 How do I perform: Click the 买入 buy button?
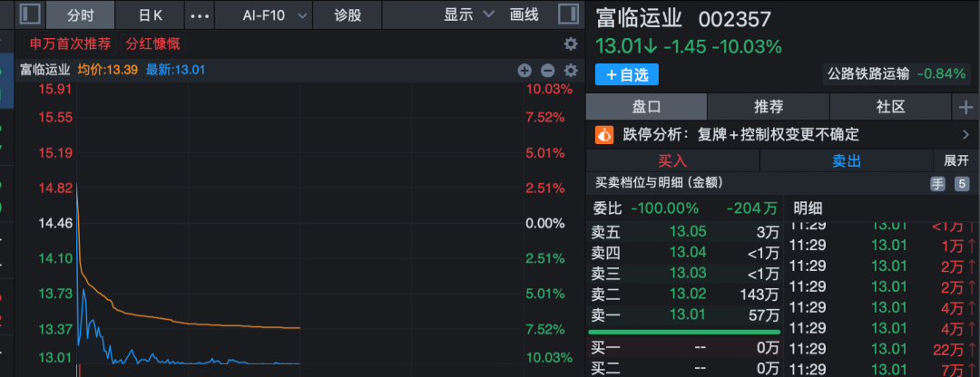(672, 160)
